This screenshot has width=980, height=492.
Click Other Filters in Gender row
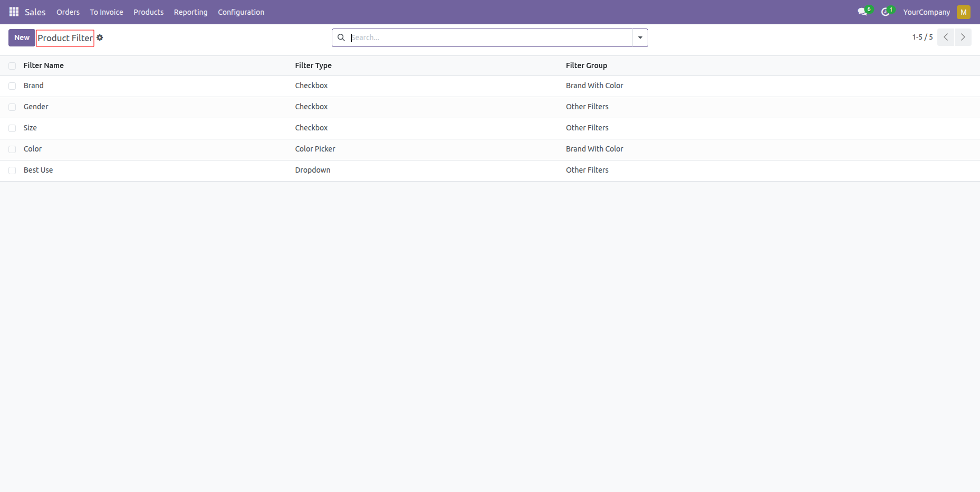point(587,107)
